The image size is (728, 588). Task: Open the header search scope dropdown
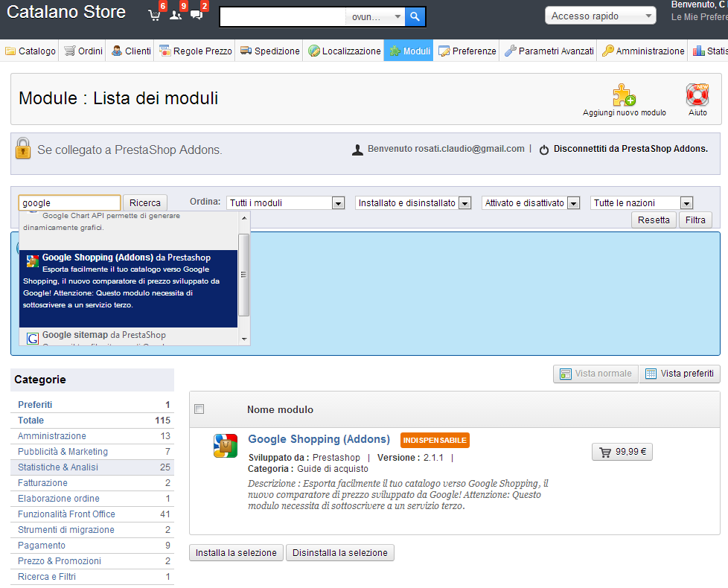375,16
